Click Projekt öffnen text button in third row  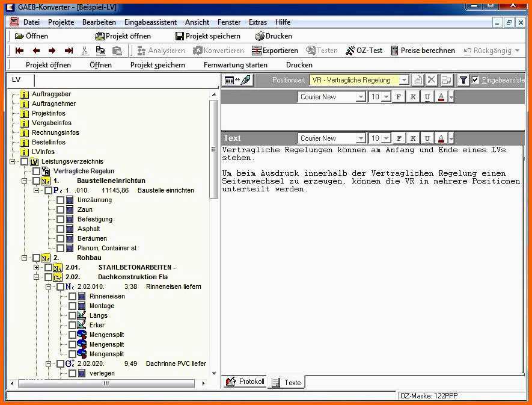[48, 65]
